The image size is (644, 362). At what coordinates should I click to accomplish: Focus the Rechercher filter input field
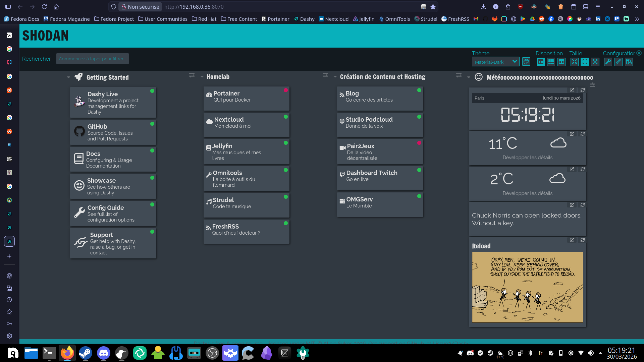(92, 59)
